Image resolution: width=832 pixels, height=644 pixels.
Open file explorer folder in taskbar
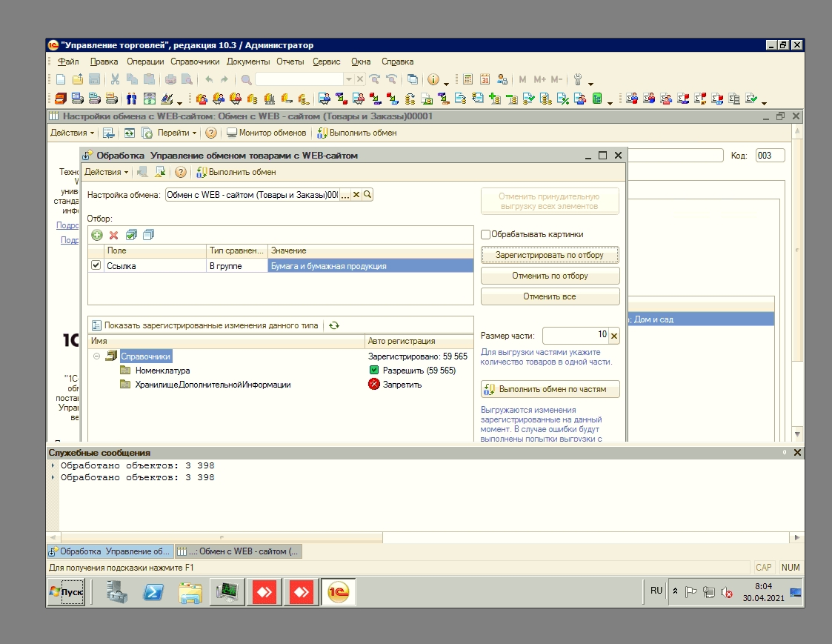pyautogui.click(x=190, y=591)
